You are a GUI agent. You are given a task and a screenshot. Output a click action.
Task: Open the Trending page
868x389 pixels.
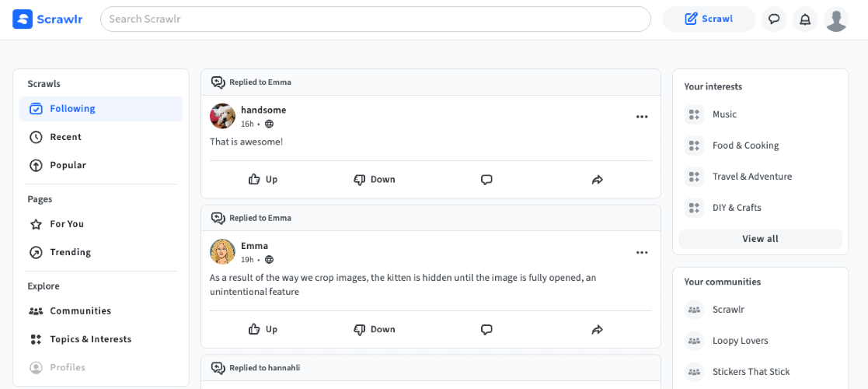(x=101, y=252)
